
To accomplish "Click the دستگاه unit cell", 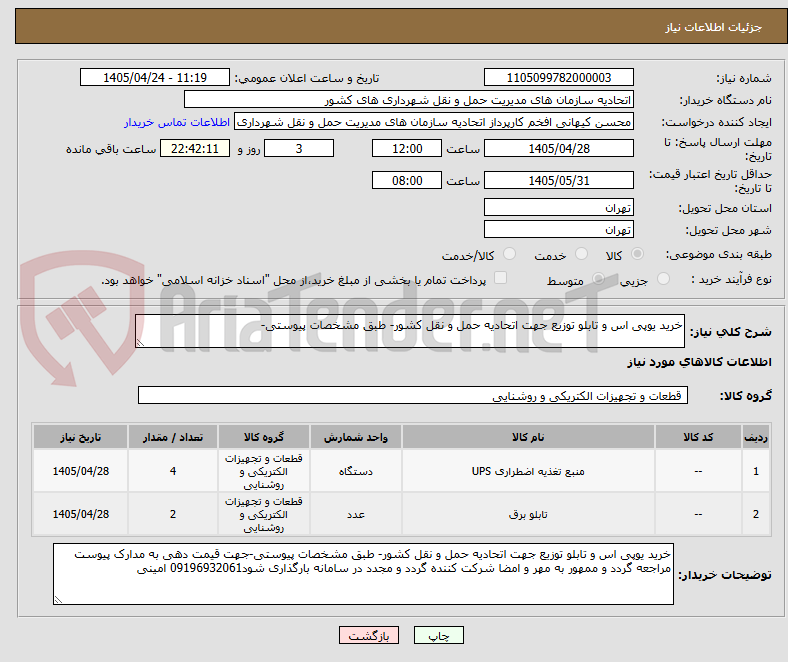I will (x=355, y=471).
